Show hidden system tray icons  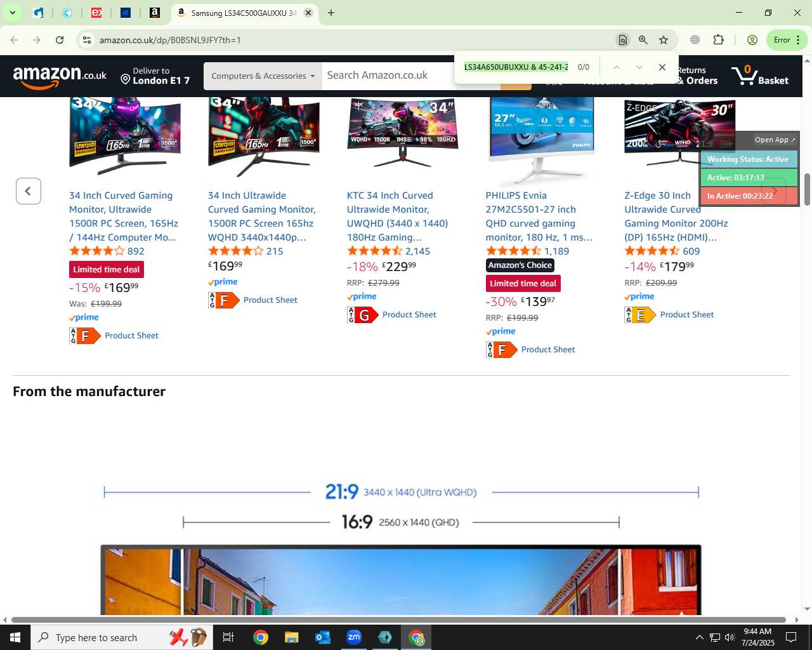pos(699,637)
